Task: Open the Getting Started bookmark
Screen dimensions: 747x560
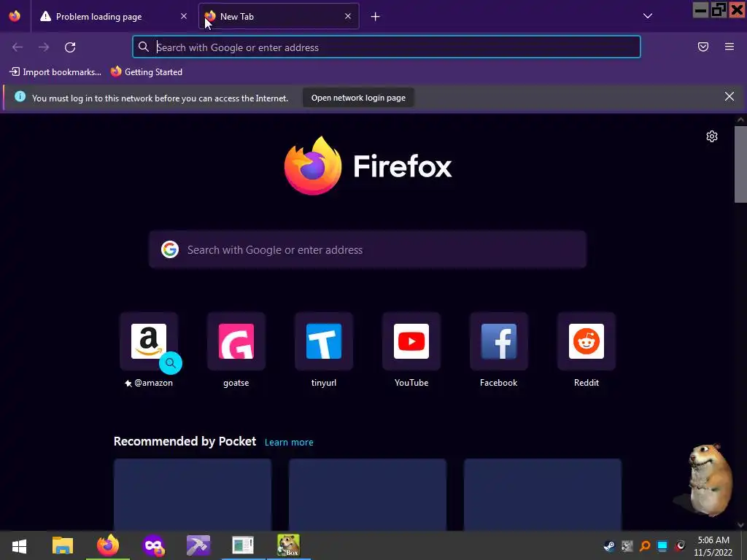Action: click(147, 72)
